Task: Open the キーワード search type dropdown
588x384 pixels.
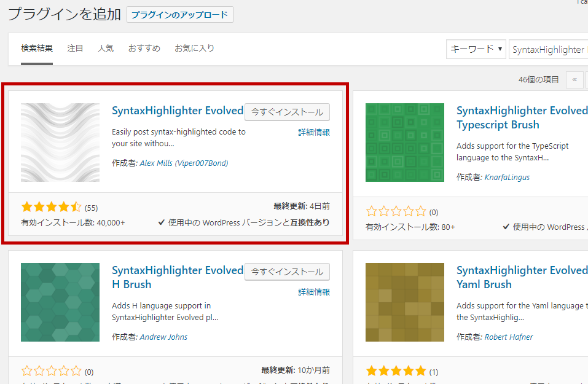Action: (476, 49)
